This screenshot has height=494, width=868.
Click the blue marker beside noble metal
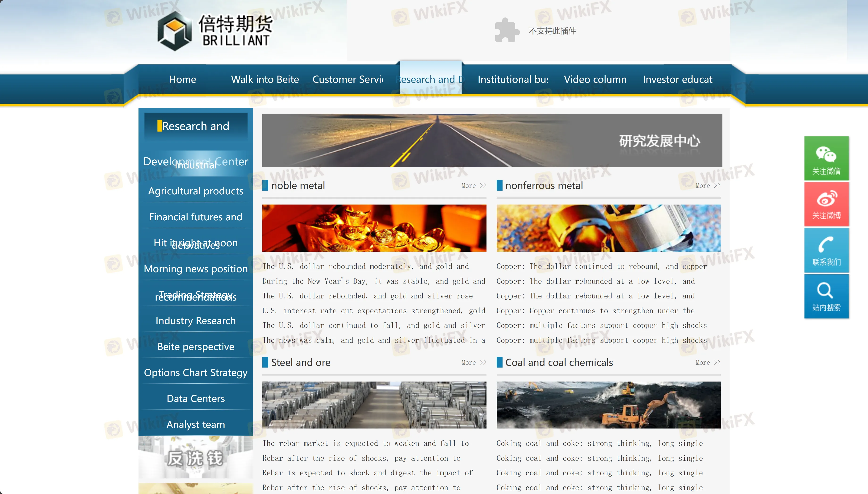pyautogui.click(x=265, y=185)
